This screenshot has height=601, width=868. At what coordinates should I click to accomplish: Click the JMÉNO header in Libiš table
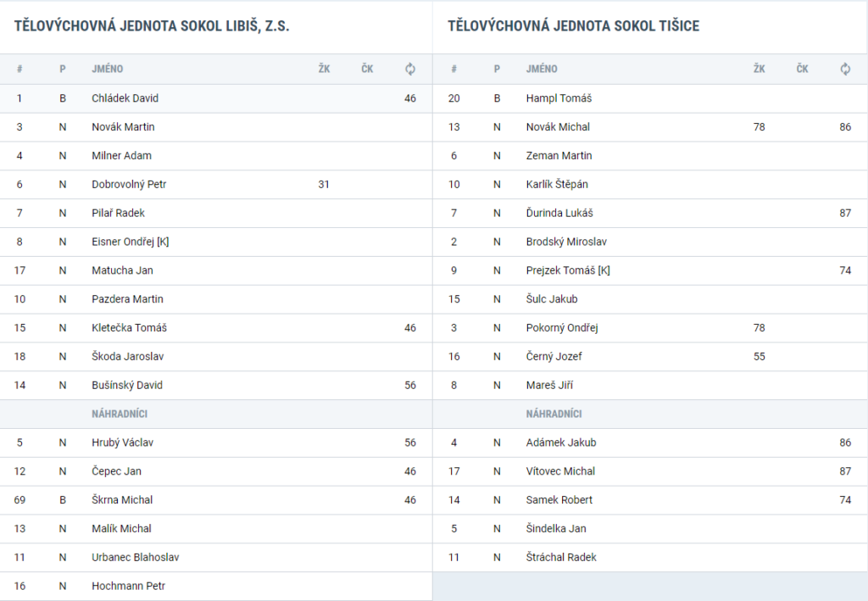108,70
